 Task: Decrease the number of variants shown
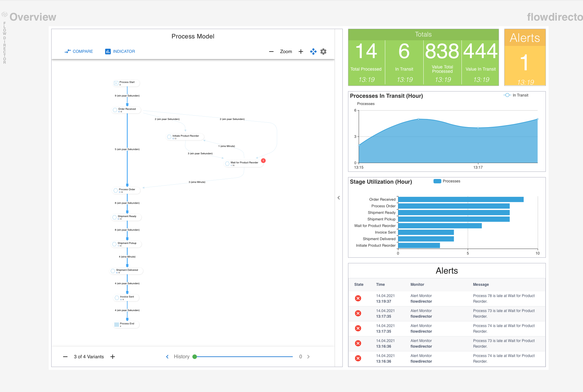tap(65, 357)
